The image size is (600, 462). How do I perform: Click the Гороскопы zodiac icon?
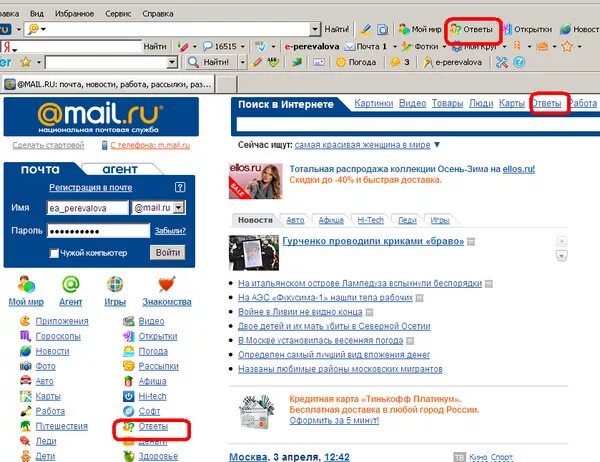pyautogui.click(x=25, y=336)
